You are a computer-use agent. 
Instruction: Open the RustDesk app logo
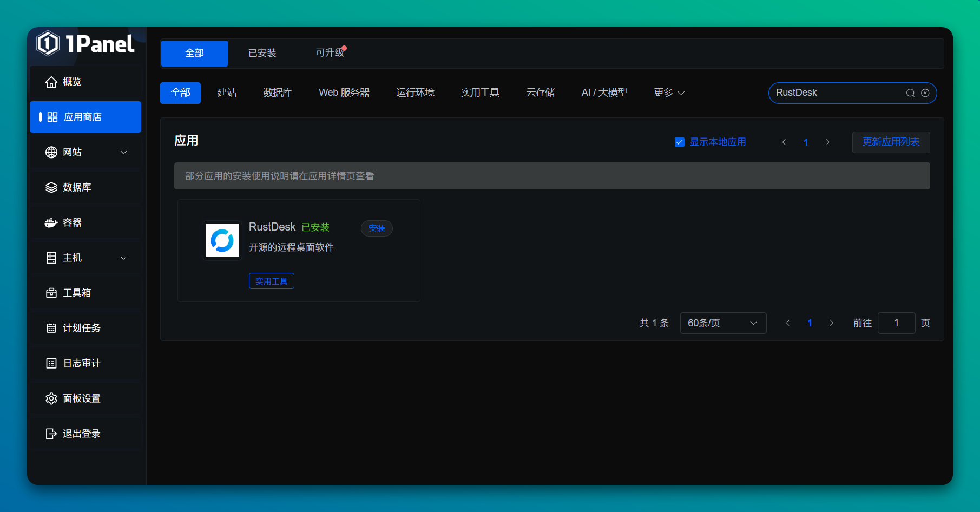click(x=222, y=240)
